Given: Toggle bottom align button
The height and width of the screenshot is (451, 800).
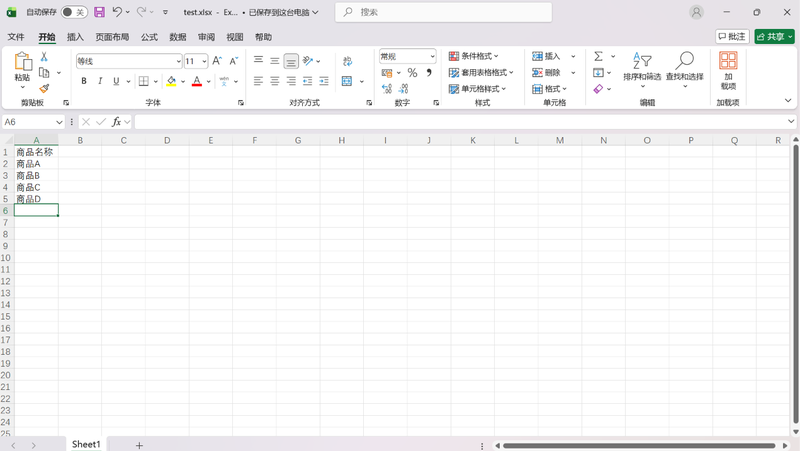Looking at the screenshot, I should (x=291, y=61).
